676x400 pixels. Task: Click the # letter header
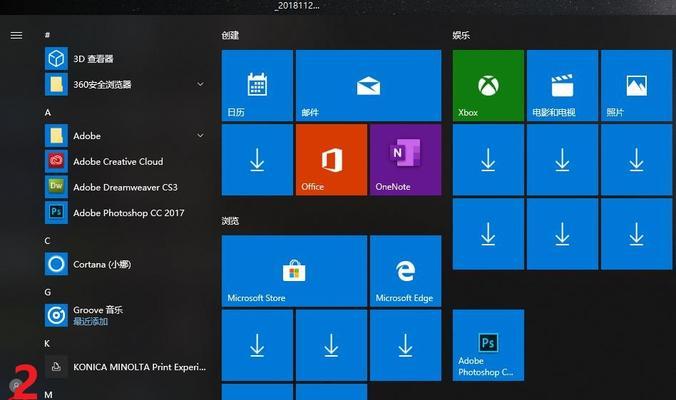pyautogui.click(x=47, y=35)
